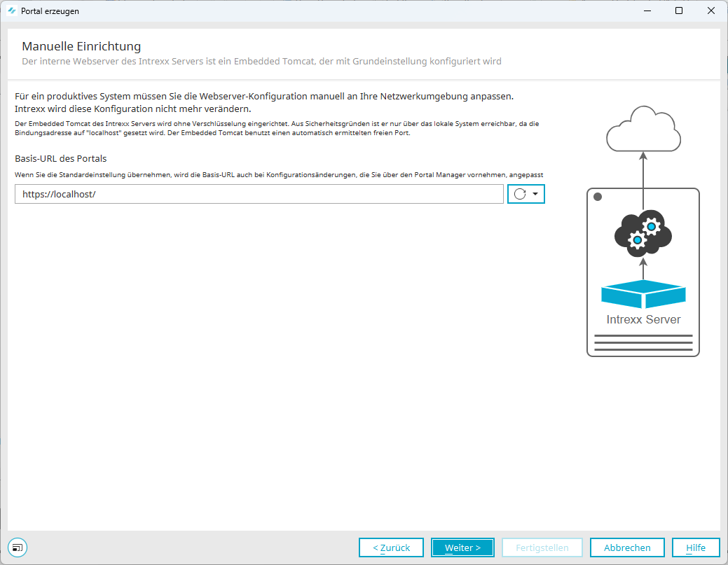Click the blue open box icon

pyautogui.click(x=643, y=294)
